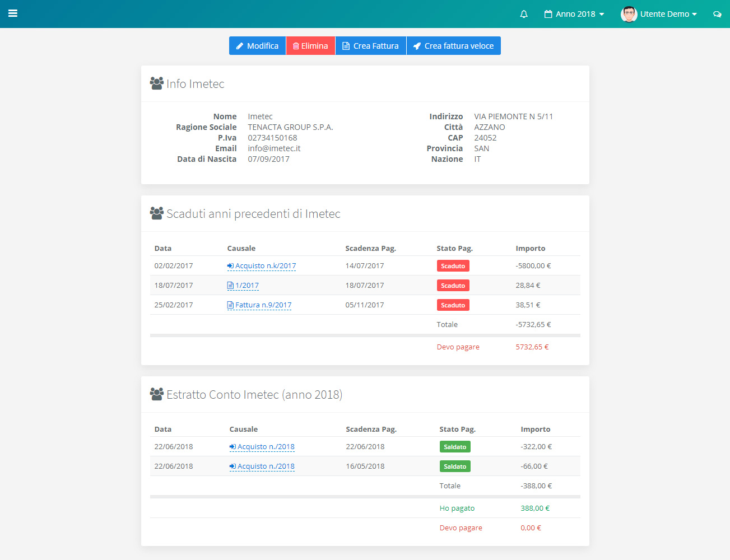Click the city value AZZANO
The width and height of the screenshot is (730, 560).
click(489, 127)
